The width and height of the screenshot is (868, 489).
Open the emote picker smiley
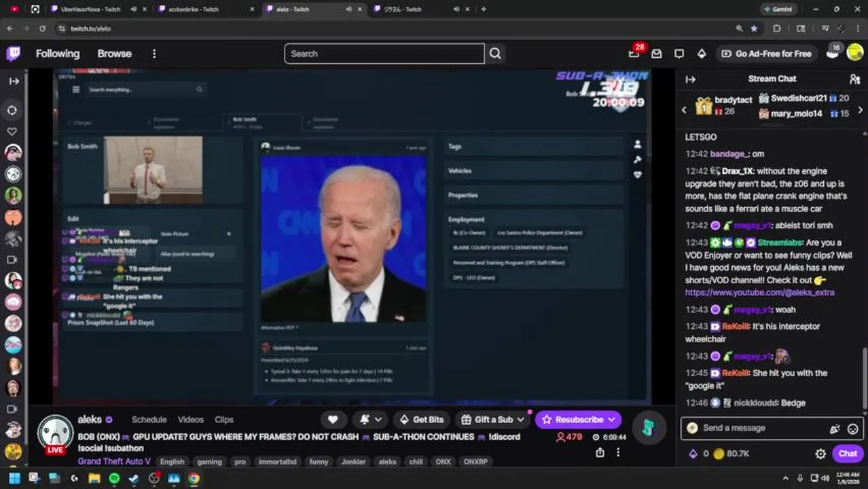coord(853,429)
